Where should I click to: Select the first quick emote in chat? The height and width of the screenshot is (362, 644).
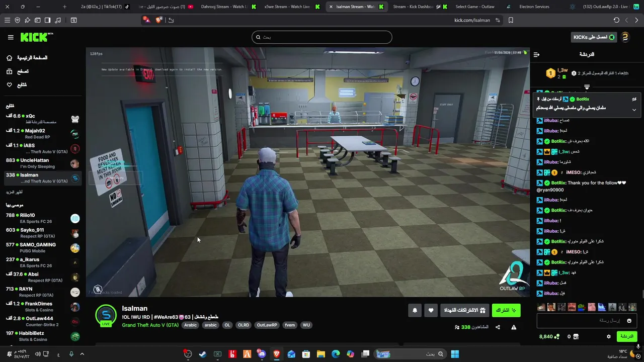pyautogui.click(x=541, y=307)
